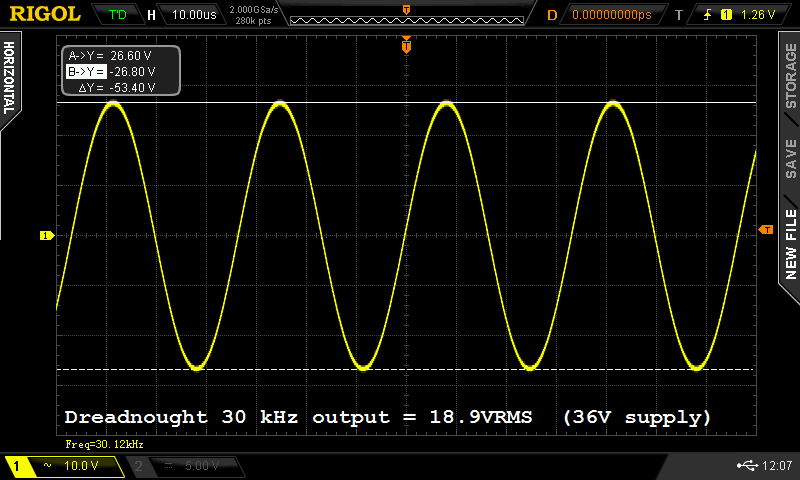800x480 pixels.
Task: Click the trigger marker in memory overview
Action: 407,10
